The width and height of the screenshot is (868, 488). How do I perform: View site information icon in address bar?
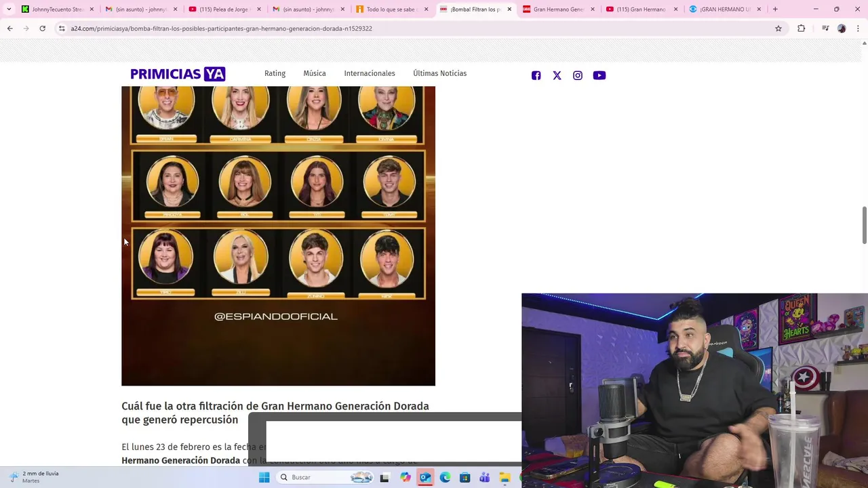[x=62, y=28]
